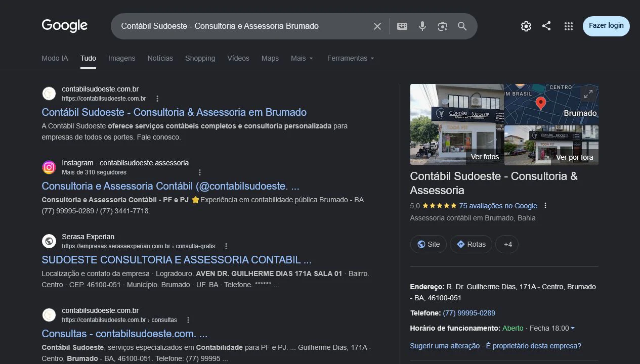Click the Serasa Experian globe favicon
Image resolution: width=640 pixels, height=364 pixels.
coord(49,241)
